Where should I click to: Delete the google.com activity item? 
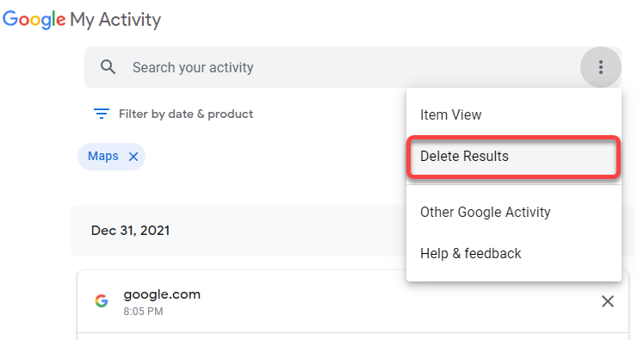point(608,301)
